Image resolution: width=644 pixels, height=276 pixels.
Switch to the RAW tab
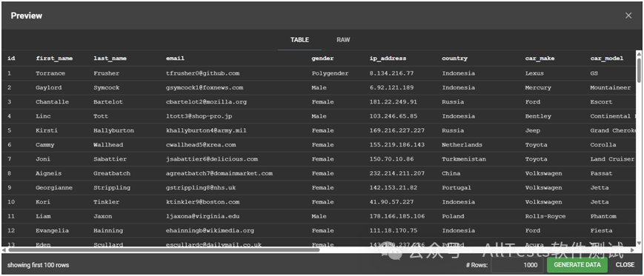point(343,40)
